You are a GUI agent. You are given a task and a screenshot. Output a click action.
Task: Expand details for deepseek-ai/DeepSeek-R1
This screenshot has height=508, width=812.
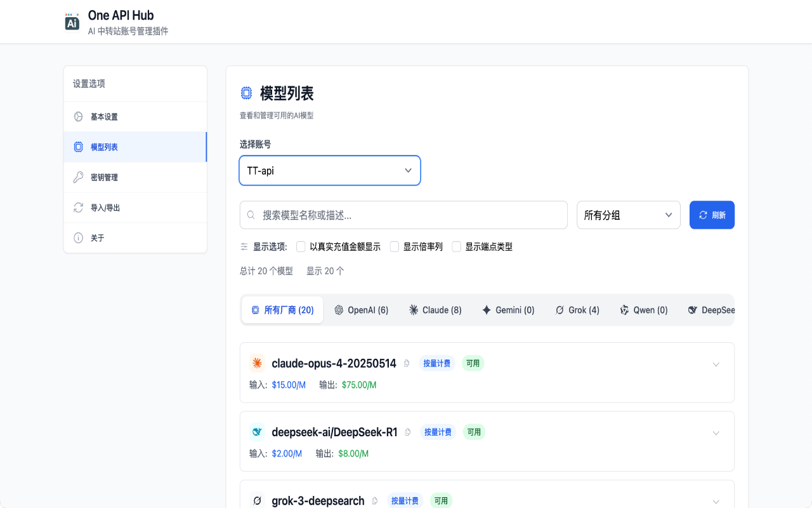pos(716,432)
